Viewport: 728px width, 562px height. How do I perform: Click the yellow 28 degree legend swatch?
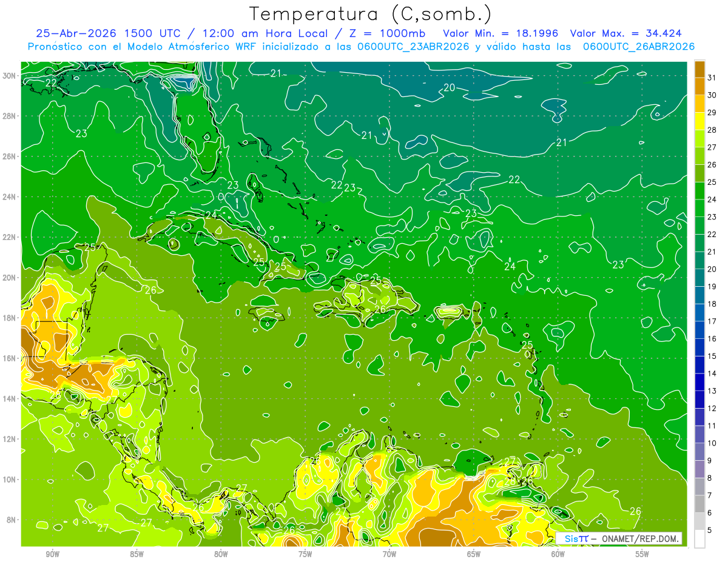[699, 121]
